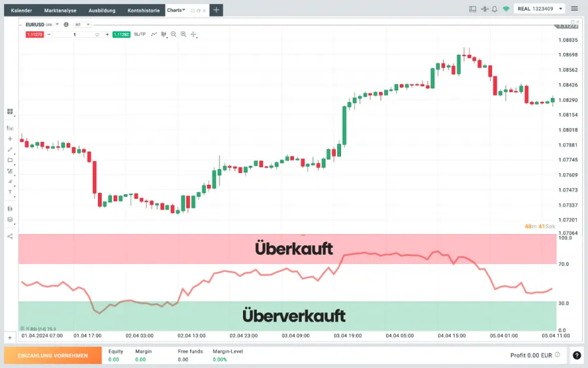Open candlestick chart type in top toolbar

[x=164, y=34]
